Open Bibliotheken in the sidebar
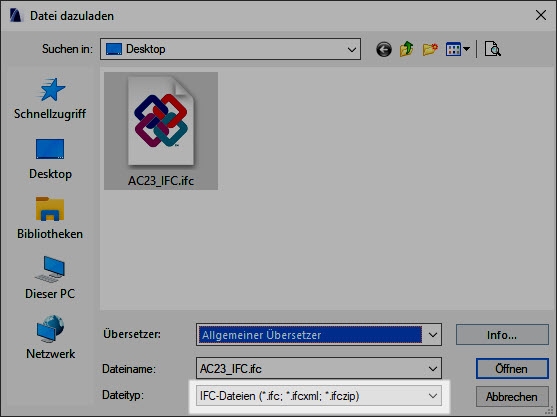Viewport: 557px width, 417px height. [50, 219]
